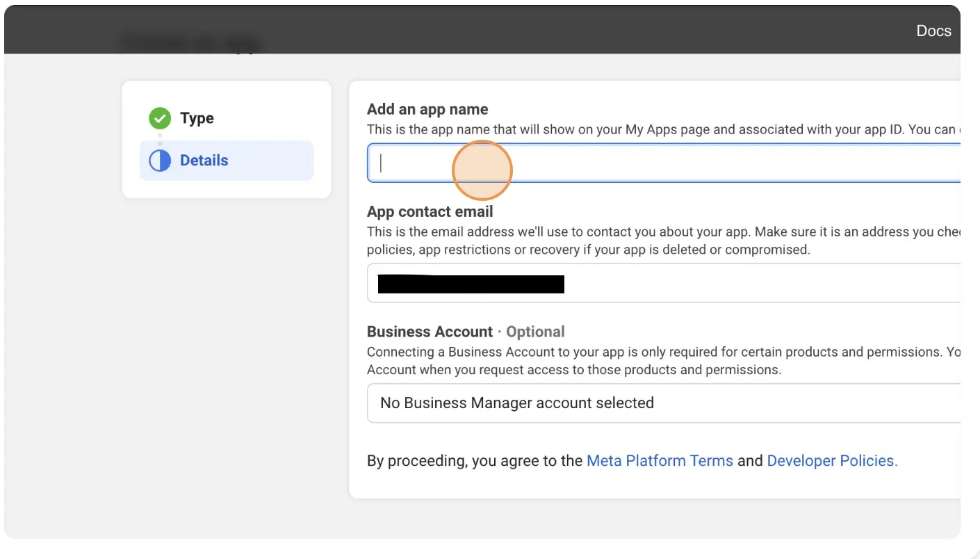This screenshot has width=980, height=559.
Task: Click the App contact email field
Action: click(664, 283)
